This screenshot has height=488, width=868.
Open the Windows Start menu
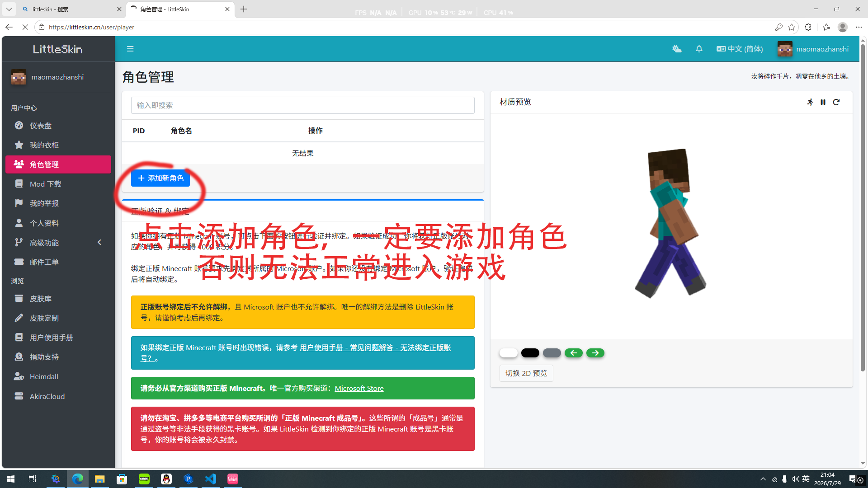click(x=11, y=479)
